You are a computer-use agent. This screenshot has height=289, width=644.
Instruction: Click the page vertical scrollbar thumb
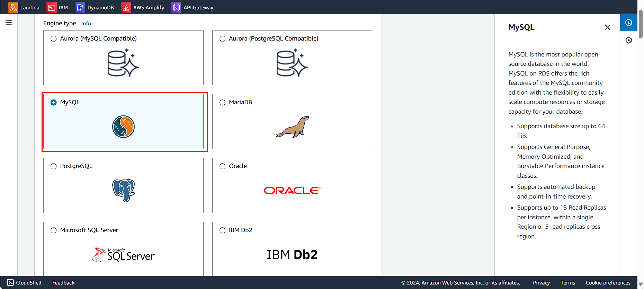tap(641, 24)
